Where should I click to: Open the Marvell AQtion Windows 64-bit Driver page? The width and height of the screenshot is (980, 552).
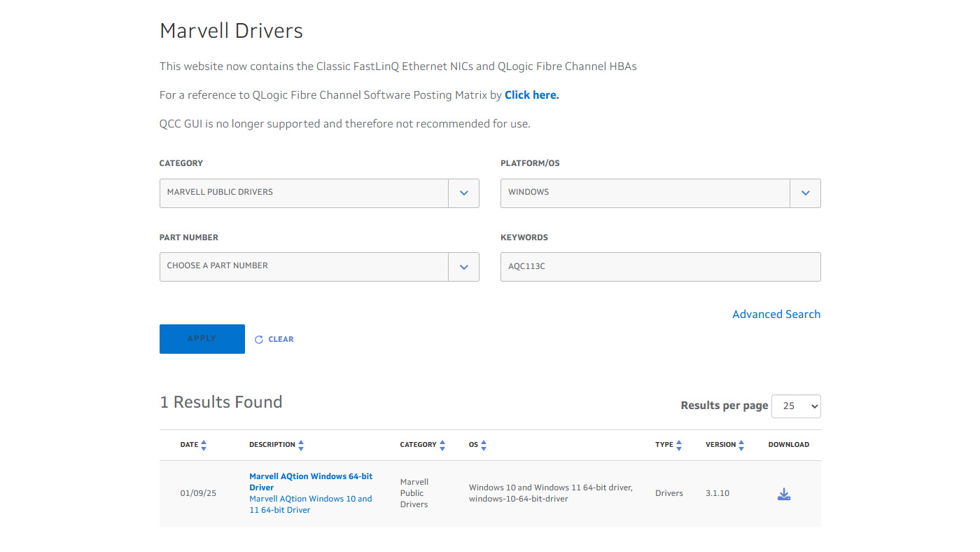point(310,481)
